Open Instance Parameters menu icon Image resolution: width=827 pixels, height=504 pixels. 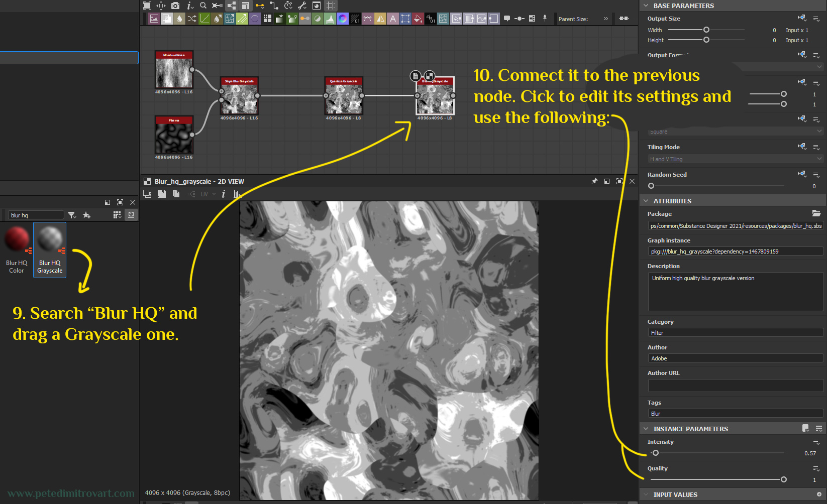(819, 428)
